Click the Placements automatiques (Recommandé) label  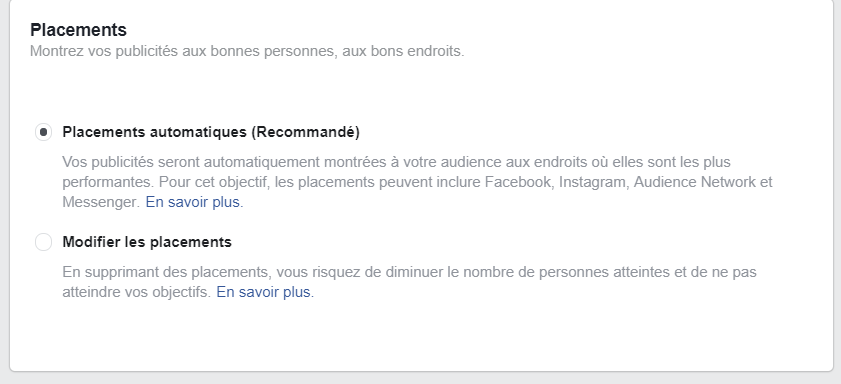point(211,132)
